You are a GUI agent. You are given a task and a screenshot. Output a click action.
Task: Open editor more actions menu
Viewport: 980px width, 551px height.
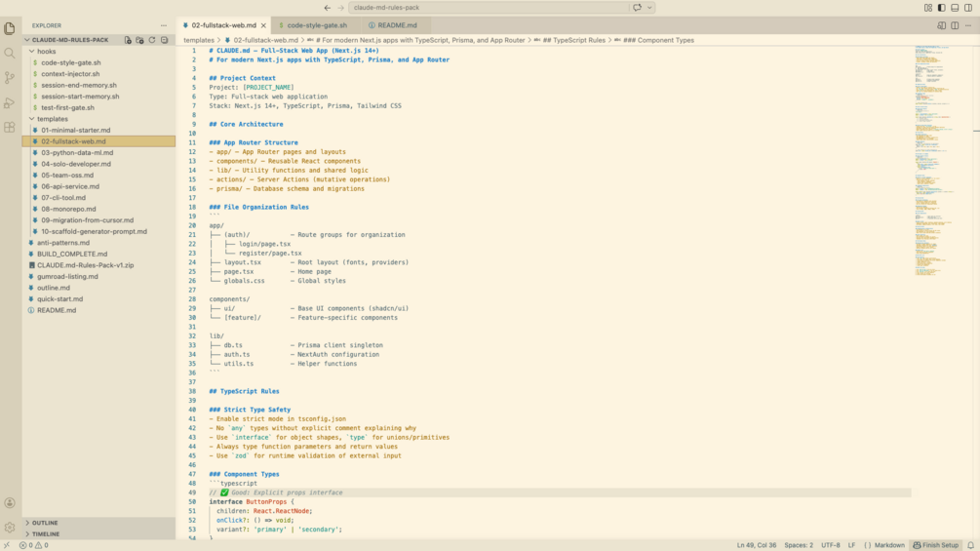(968, 25)
